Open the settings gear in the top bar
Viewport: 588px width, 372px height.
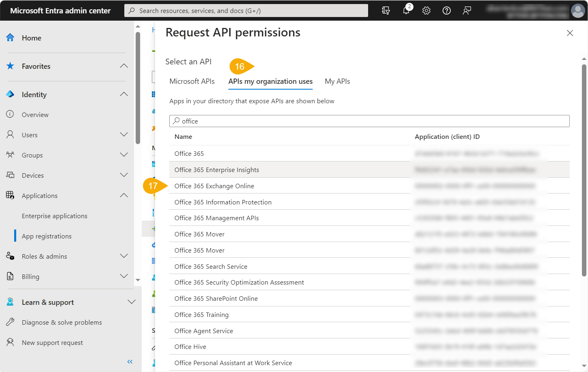[x=426, y=11]
